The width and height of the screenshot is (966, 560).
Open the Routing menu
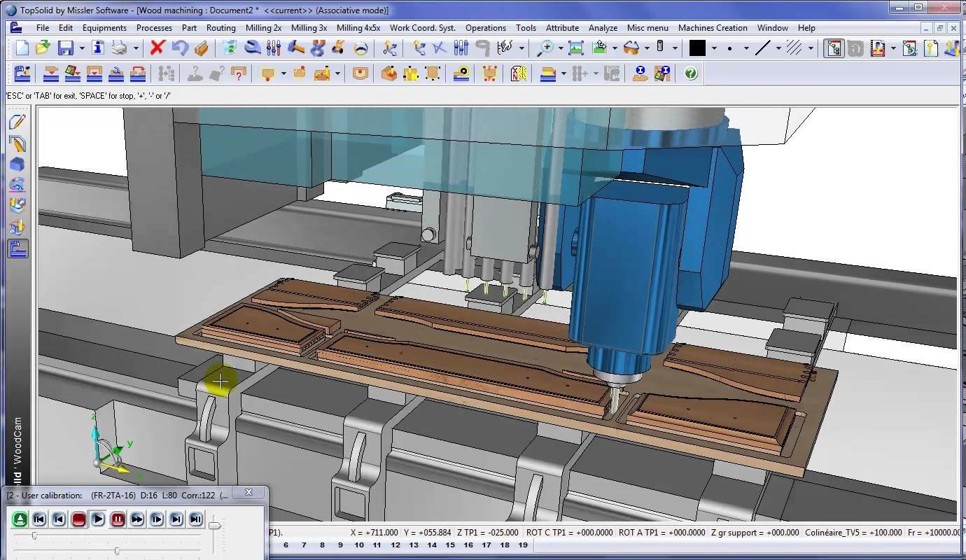pos(220,28)
